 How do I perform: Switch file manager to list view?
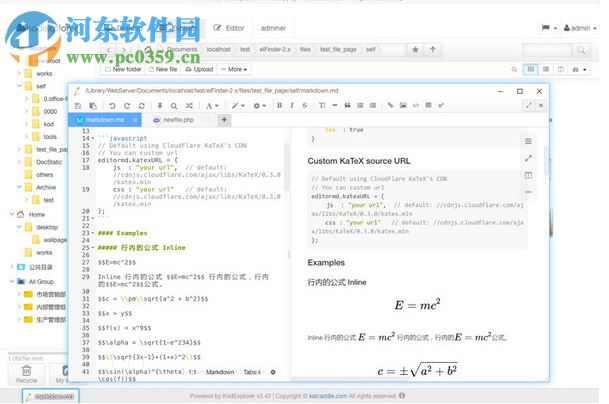pos(546,70)
